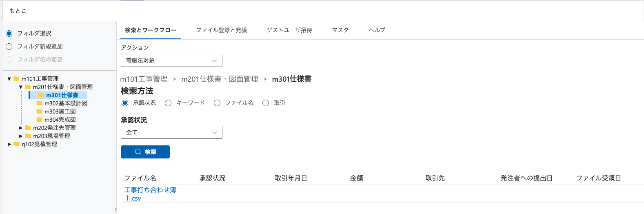Click the m203現場管理 folder icon
The height and width of the screenshot is (214, 644).
pos(28,136)
